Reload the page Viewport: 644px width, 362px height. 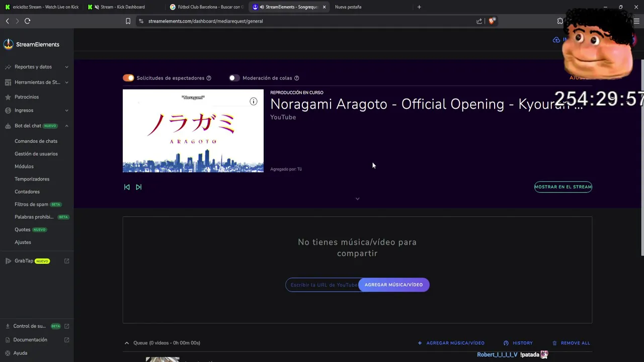[x=27, y=21]
